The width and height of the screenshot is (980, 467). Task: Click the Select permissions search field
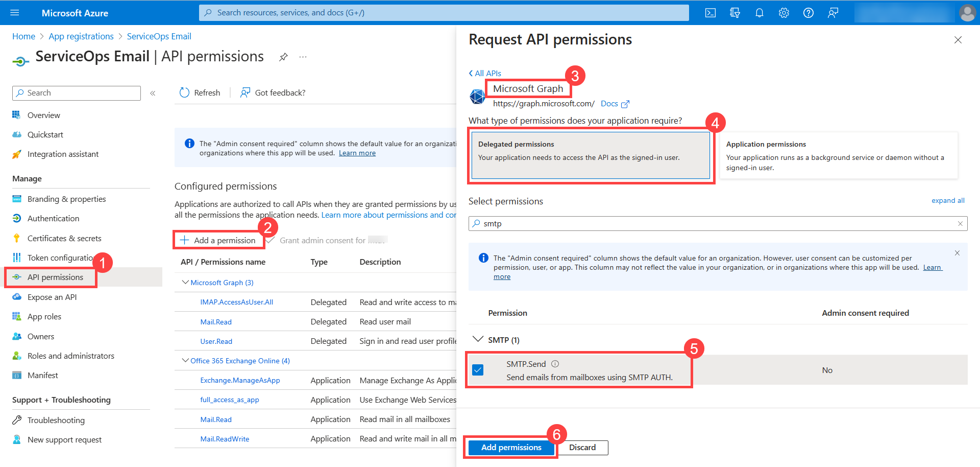(715, 224)
